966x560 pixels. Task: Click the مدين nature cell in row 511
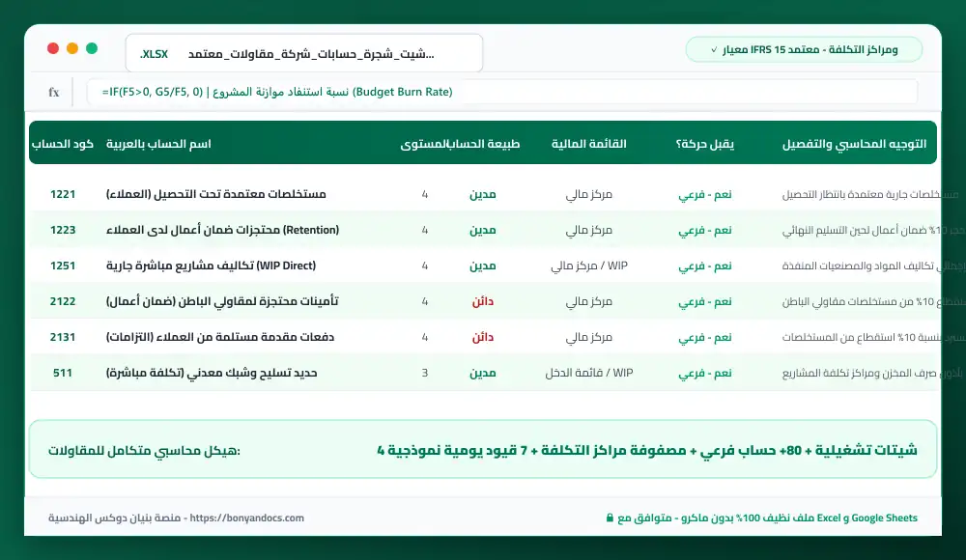482,373
